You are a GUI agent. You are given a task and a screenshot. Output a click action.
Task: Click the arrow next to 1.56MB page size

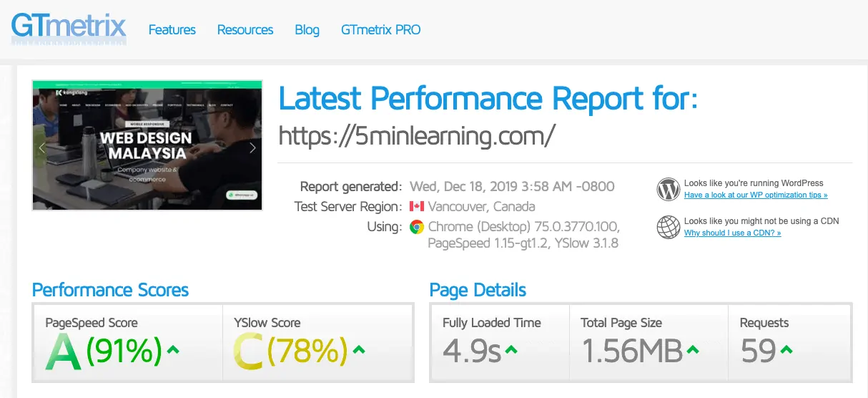point(693,350)
